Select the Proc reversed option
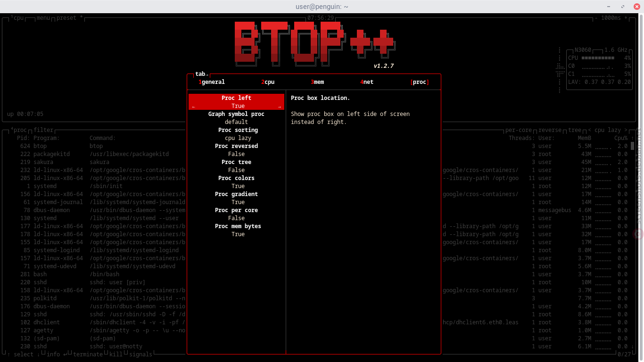The image size is (644, 362). pos(236,150)
